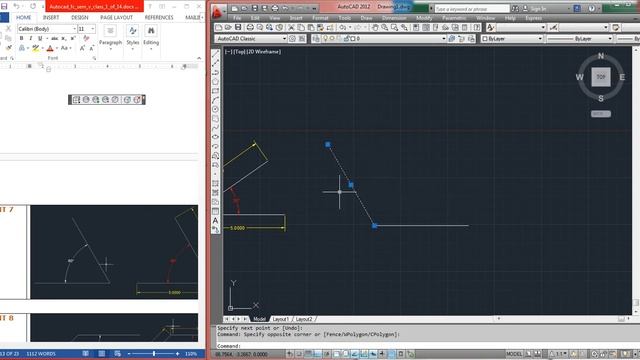Toggle Strikethrough 'abc' in Word

coord(54,38)
